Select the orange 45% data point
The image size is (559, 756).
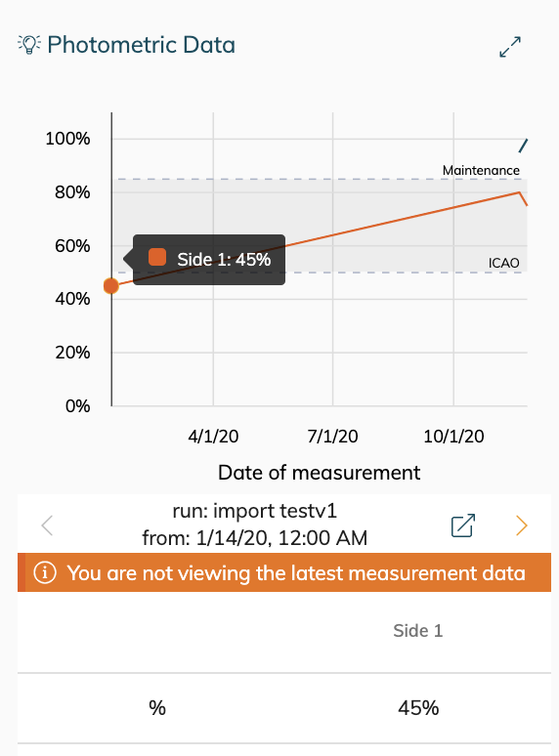[111, 286]
